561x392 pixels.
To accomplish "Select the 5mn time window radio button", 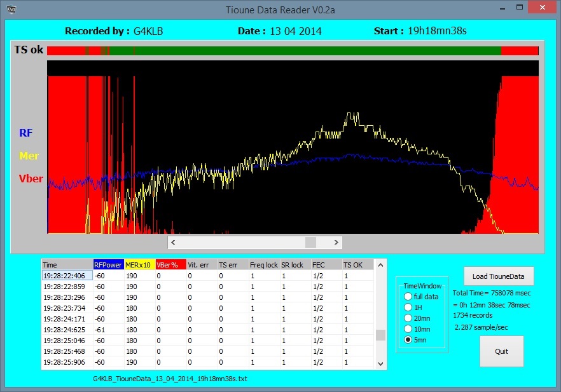I will [408, 340].
